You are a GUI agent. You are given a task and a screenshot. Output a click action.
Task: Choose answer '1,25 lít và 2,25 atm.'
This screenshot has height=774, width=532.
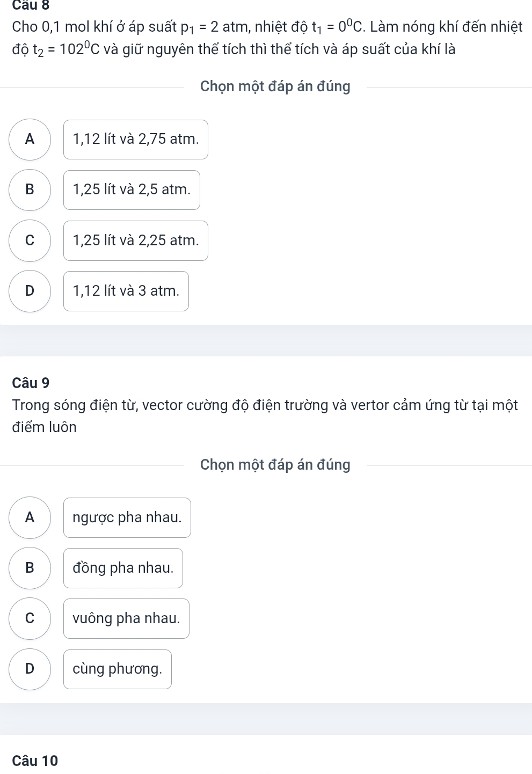click(x=136, y=240)
